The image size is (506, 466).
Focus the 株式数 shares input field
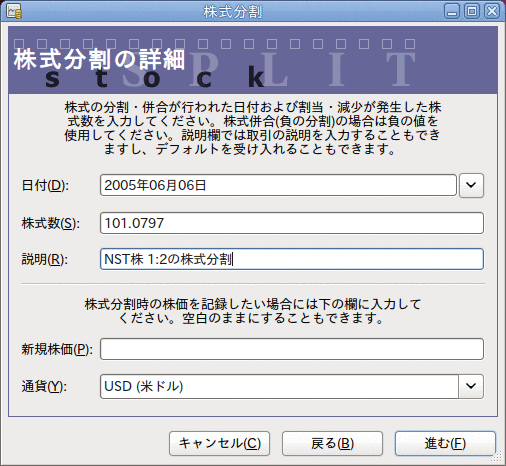[292, 223]
